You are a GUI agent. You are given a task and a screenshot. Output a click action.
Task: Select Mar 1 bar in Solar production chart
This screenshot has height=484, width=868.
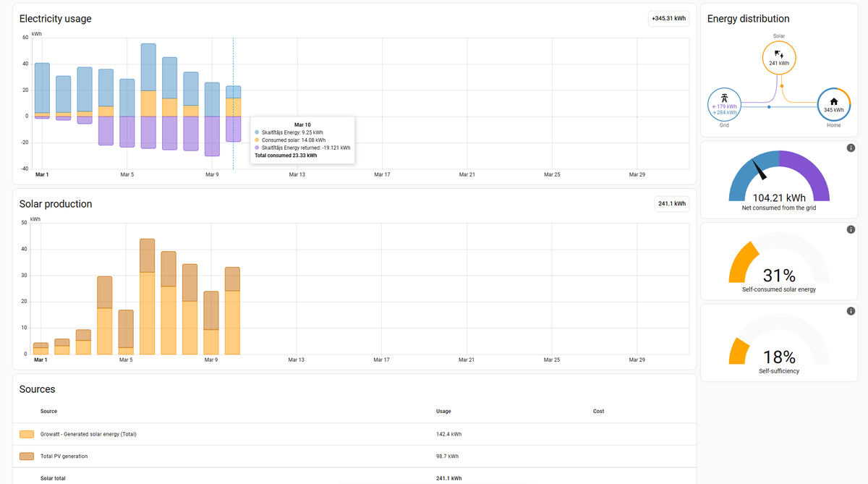point(41,349)
